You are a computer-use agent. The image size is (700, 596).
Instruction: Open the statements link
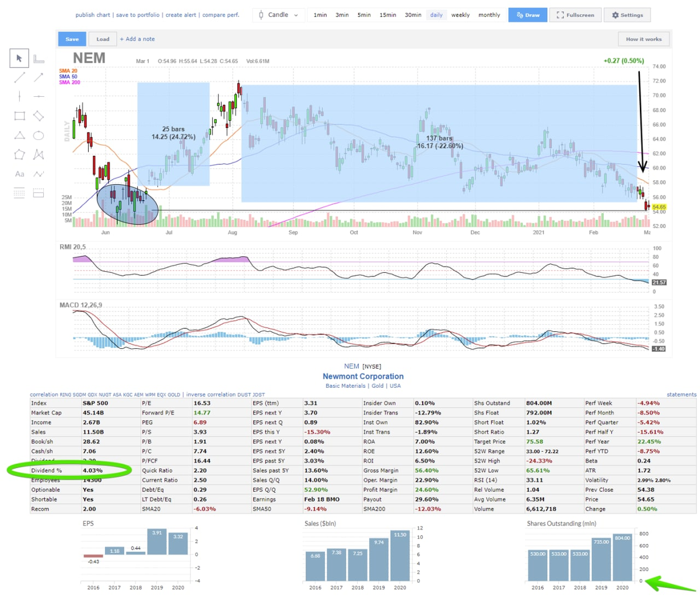pyautogui.click(x=681, y=395)
